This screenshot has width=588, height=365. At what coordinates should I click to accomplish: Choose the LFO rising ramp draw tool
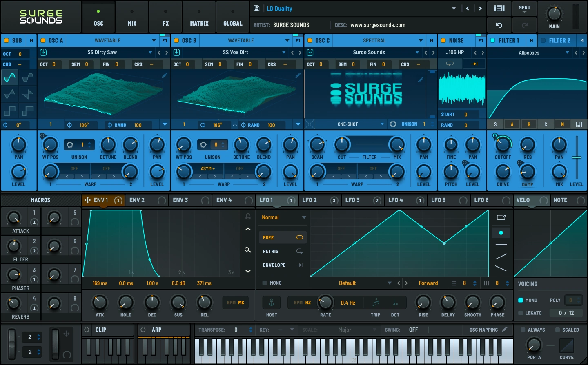pyautogui.click(x=501, y=257)
